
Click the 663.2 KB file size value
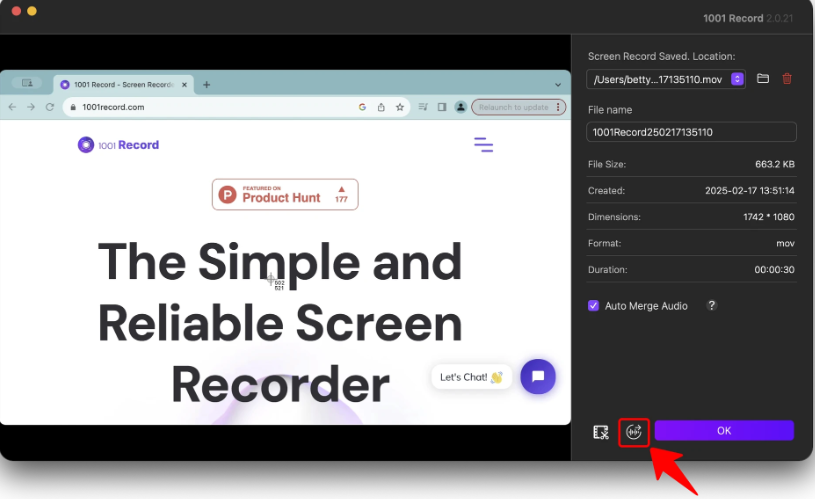click(774, 164)
